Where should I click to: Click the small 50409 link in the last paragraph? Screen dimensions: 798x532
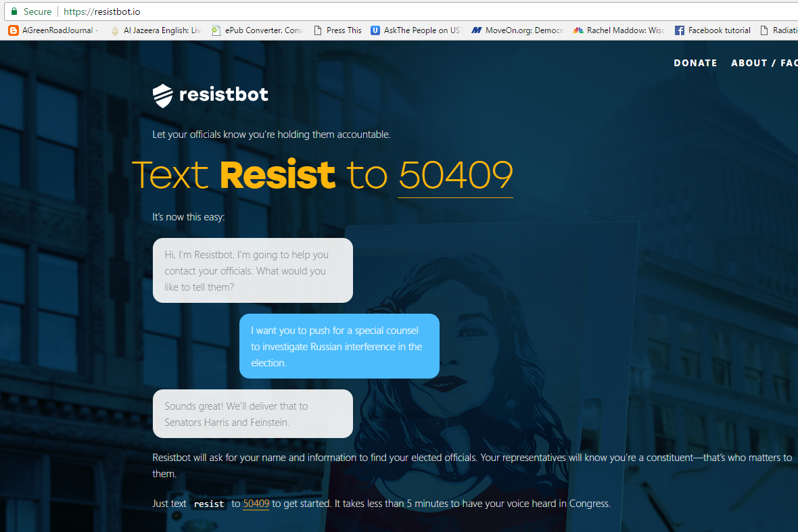256,504
